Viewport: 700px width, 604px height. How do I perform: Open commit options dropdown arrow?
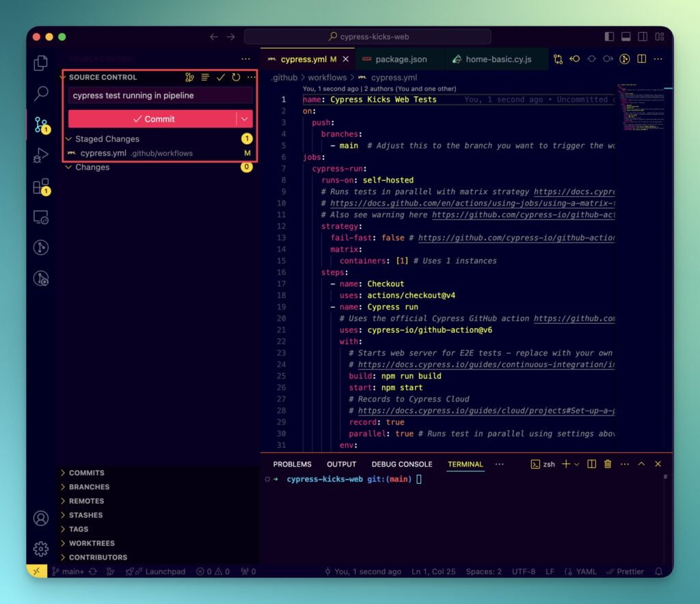tap(244, 119)
